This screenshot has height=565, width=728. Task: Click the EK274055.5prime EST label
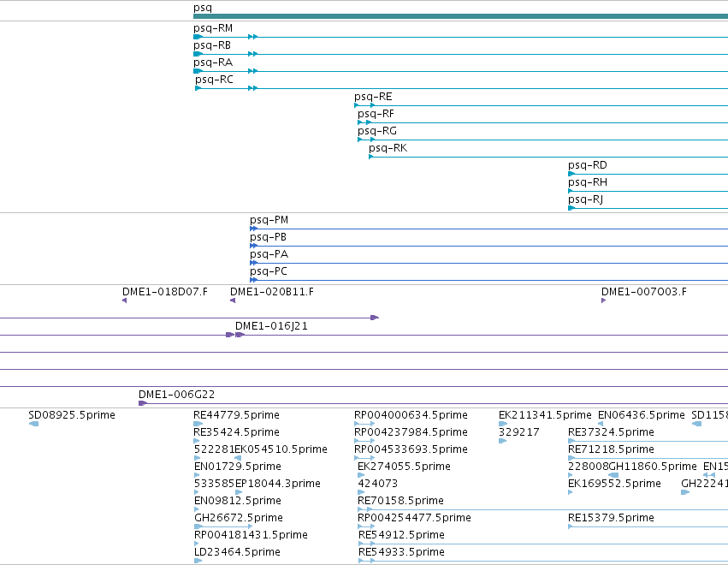pos(404,467)
